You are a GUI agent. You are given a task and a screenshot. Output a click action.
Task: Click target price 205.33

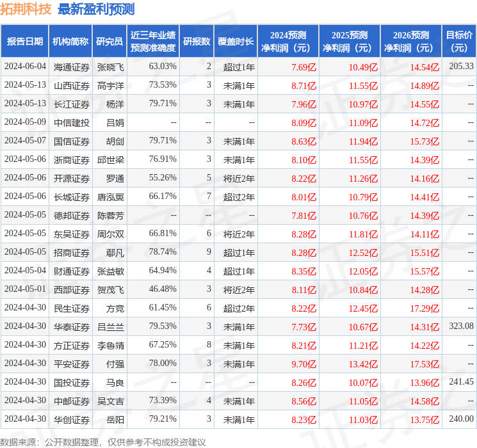point(461,67)
